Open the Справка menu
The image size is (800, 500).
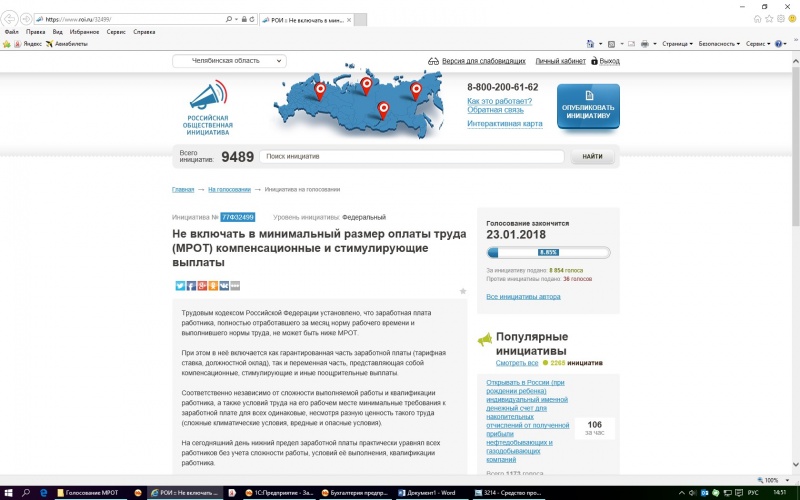coord(144,32)
